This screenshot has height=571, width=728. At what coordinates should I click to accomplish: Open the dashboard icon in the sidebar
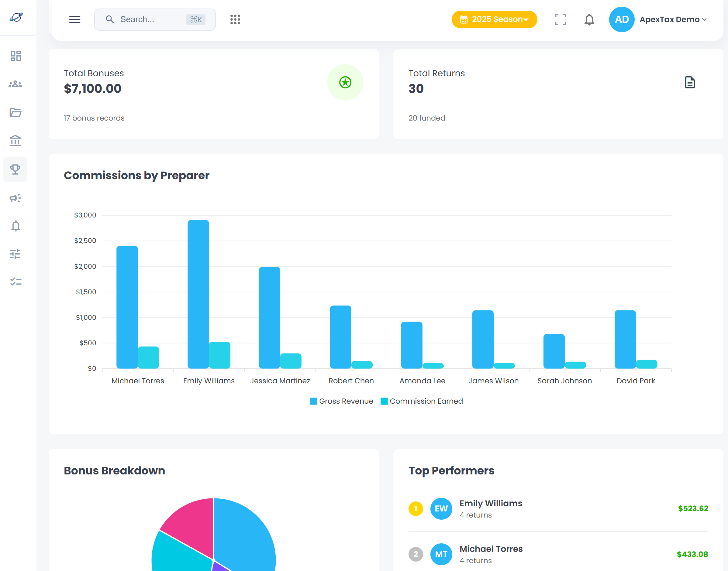pyautogui.click(x=16, y=56)
